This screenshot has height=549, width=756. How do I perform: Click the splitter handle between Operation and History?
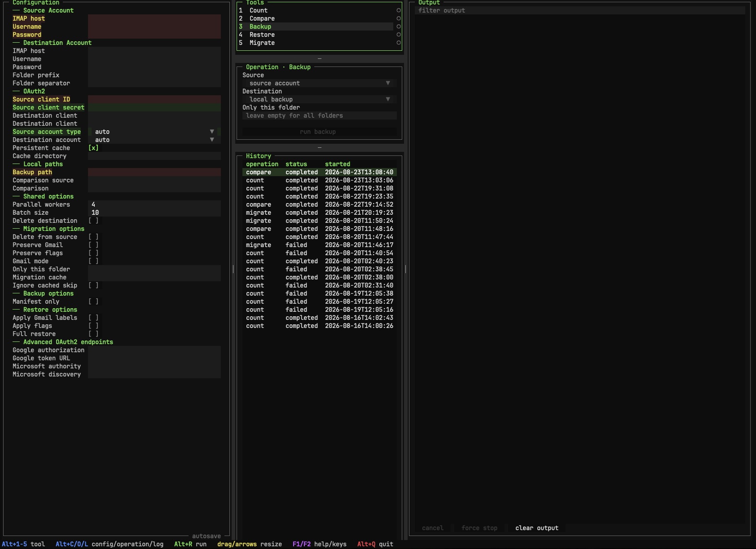click(320, 147)
